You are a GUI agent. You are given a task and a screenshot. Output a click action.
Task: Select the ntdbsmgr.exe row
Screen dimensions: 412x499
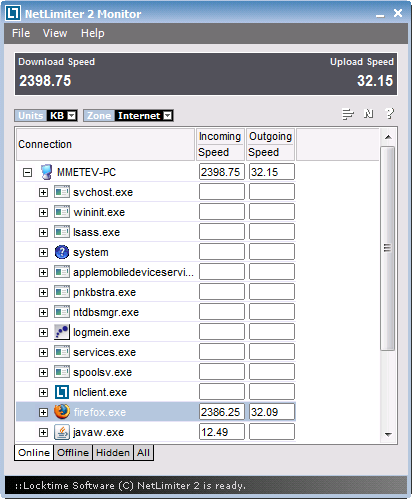[156, 312]
